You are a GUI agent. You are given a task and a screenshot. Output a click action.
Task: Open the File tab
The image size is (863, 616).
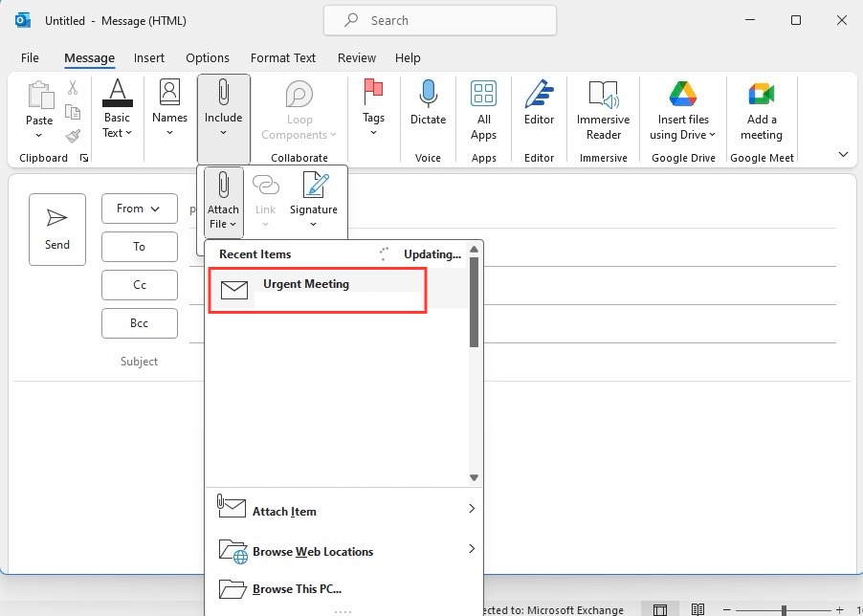30,57
